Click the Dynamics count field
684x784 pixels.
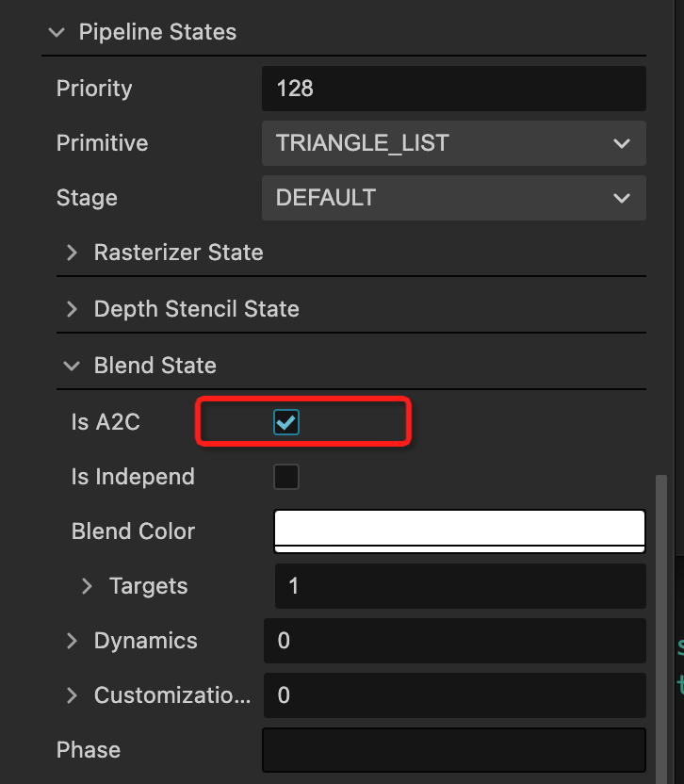[453, 642]
